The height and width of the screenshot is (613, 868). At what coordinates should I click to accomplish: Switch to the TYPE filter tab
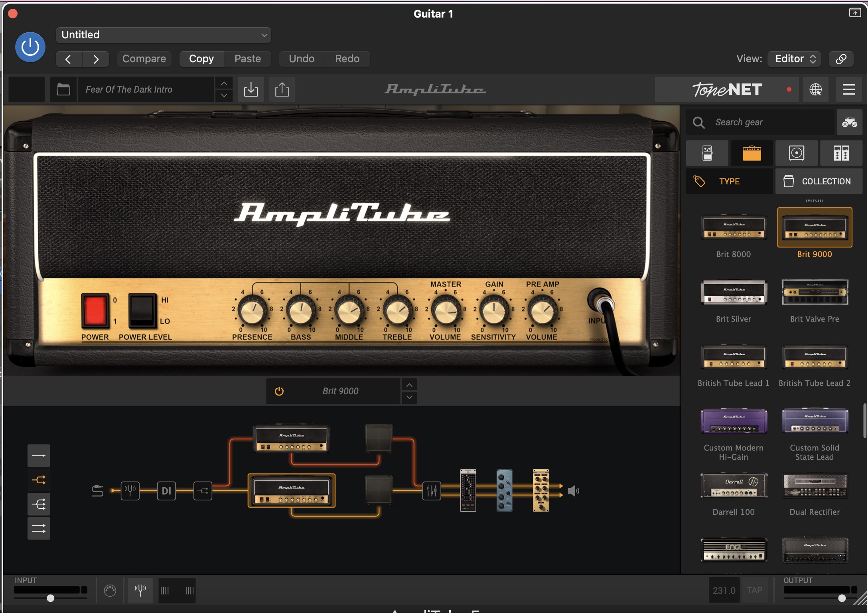click(x=729, y=181)
